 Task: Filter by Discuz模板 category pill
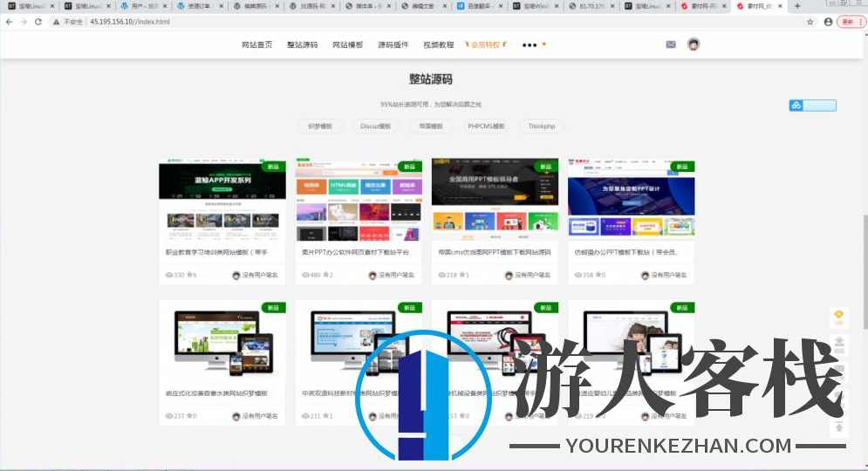point(375,126)
